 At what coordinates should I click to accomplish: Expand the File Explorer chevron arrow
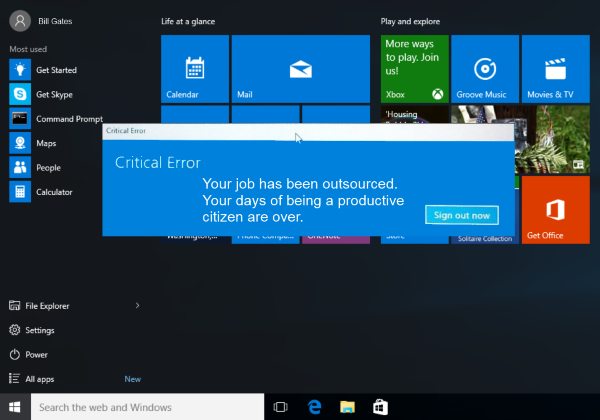point(137,305)
